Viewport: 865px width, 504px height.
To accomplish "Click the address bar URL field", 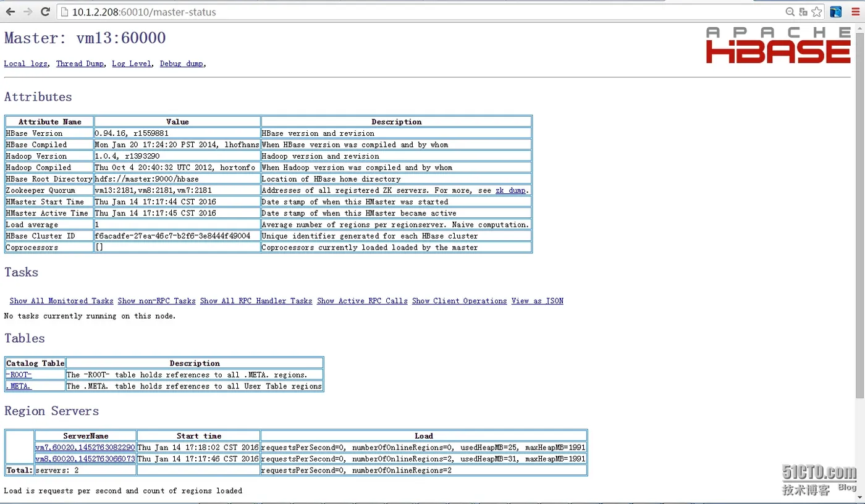I will tap(420, 12).
